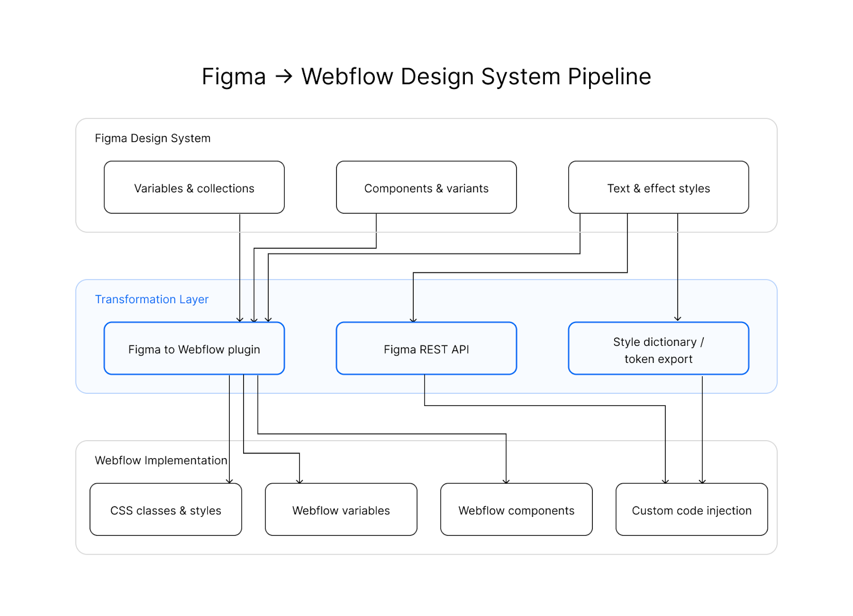Click the Webflow variables node
The width and height of the screenshot is (853, 616).
(341, 509)
